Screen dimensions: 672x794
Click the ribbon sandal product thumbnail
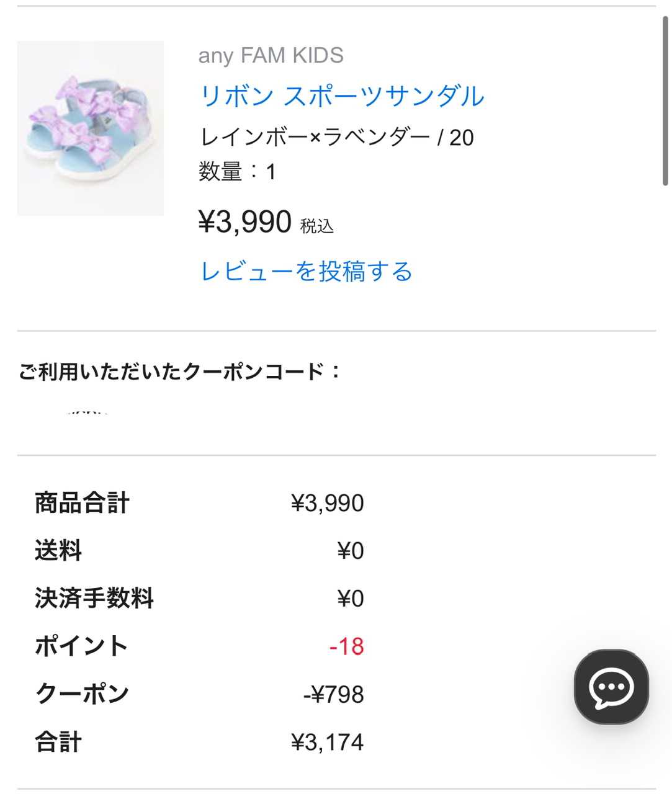pos(91,128)
